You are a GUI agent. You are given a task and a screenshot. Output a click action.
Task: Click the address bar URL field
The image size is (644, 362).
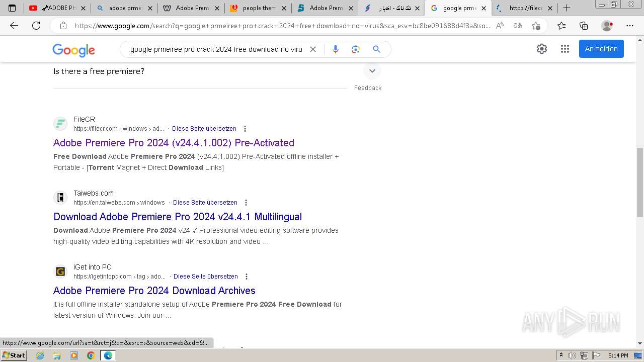coord(282,26)
